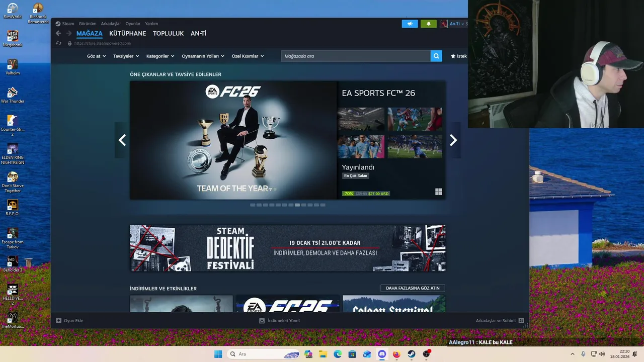Image resolution: width=644 pixels, height=362 pixels.
Task: Open the Görünüm menu
Action: click(x=88, y=24)
